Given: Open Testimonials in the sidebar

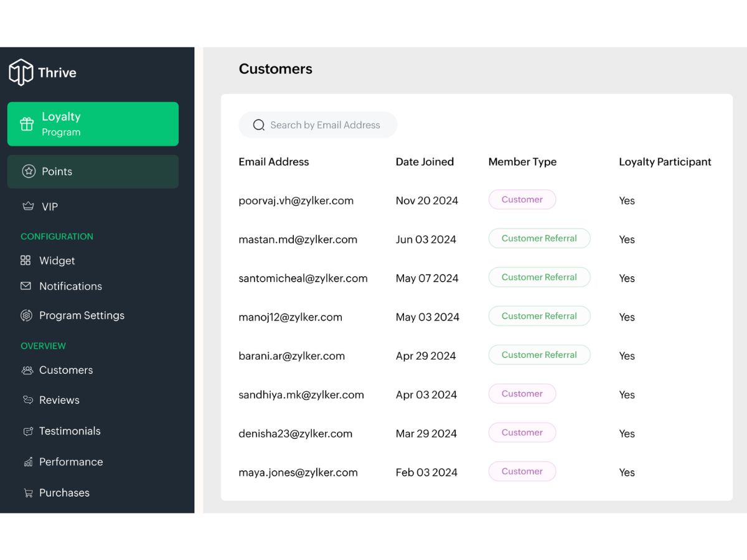Looking at the screenshot, I should 70,431.
